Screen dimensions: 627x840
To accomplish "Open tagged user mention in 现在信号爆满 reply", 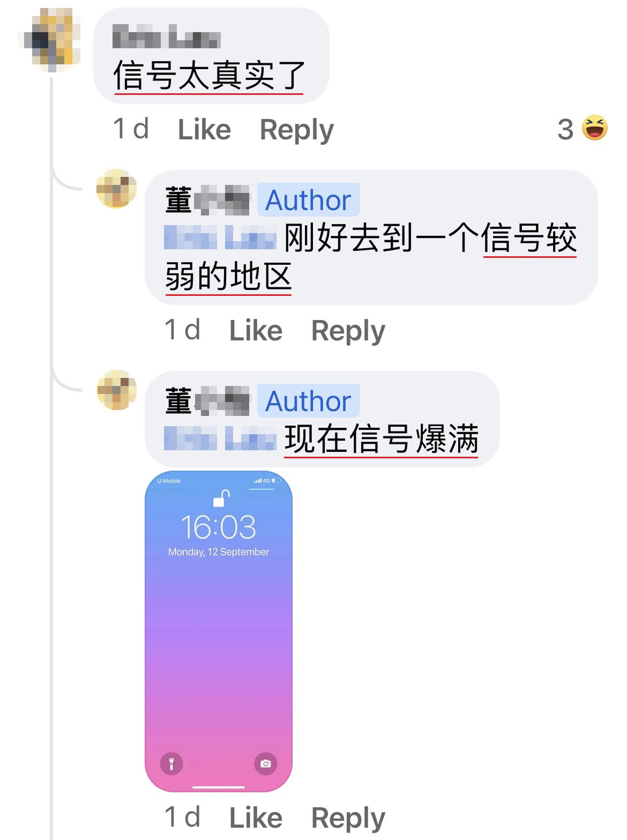I will (220, 438).
